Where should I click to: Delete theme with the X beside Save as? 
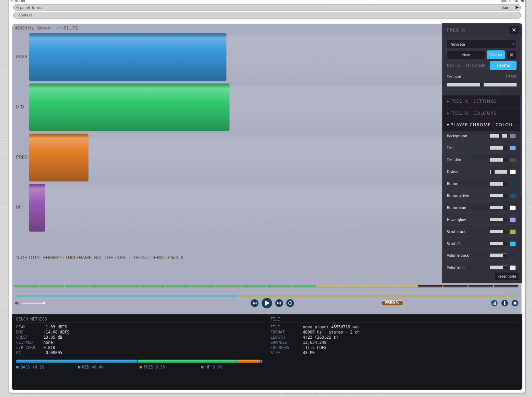tap(511, 55)
